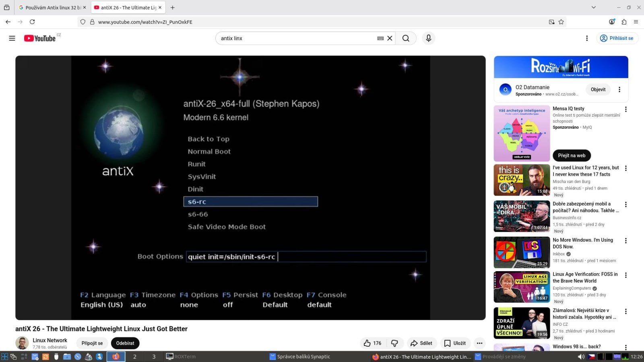The image size is (644, 362).
Task: Open options for 'Zlámalová' video
Action: coord(626,311)
